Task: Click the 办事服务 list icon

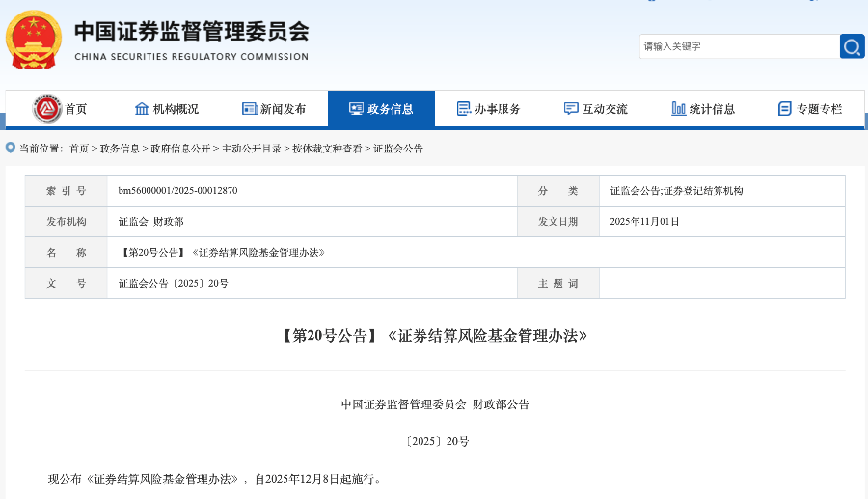Action: 464,109
